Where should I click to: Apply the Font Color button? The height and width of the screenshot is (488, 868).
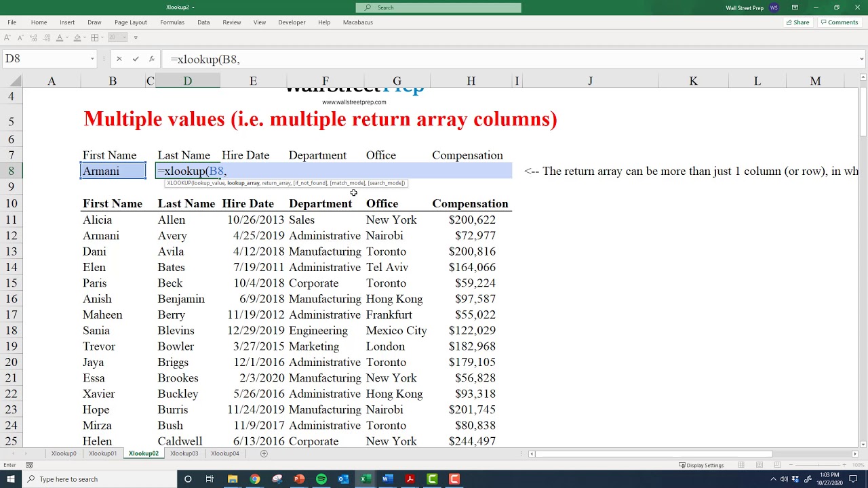point(60,37)
